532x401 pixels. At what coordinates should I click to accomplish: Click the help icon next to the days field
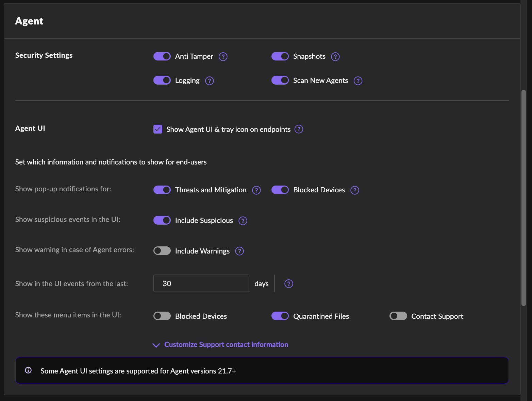pos(288,284)
